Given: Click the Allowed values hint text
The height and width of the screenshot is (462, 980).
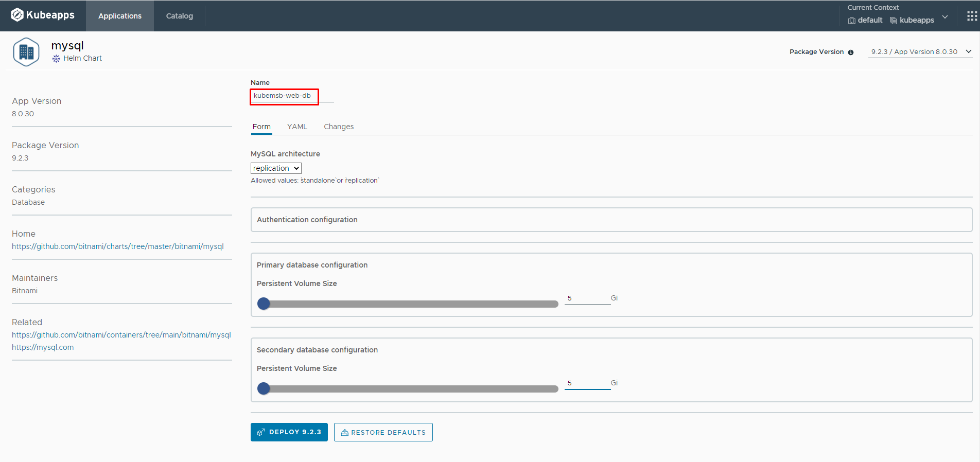Looking at the screenshot, I should pos(315,181).
